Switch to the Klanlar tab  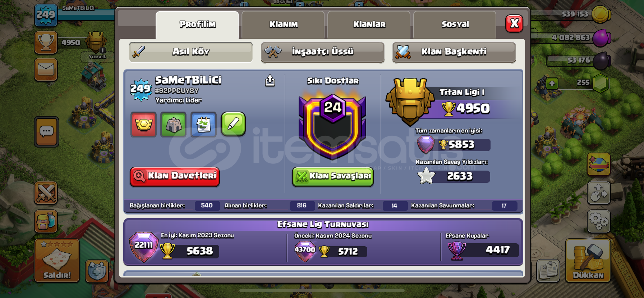(x=369, y=24)
